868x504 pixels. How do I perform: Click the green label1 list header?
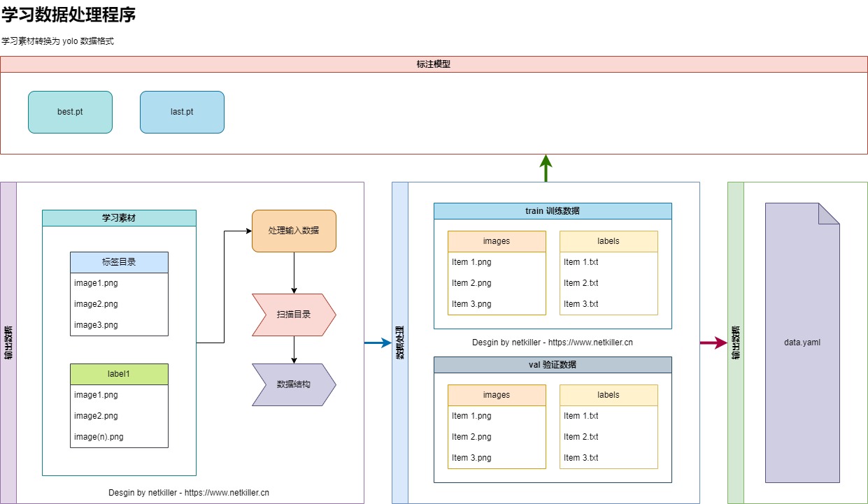(x=119, y=374)
